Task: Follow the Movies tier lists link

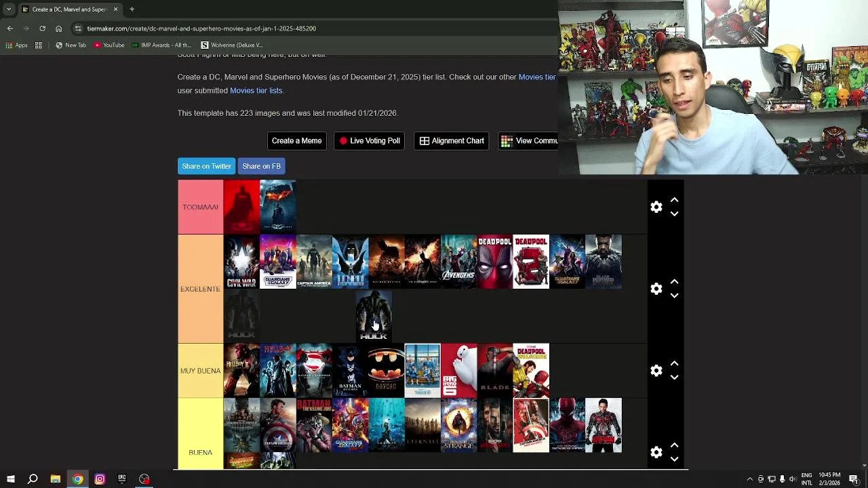Action: [256, 91]
